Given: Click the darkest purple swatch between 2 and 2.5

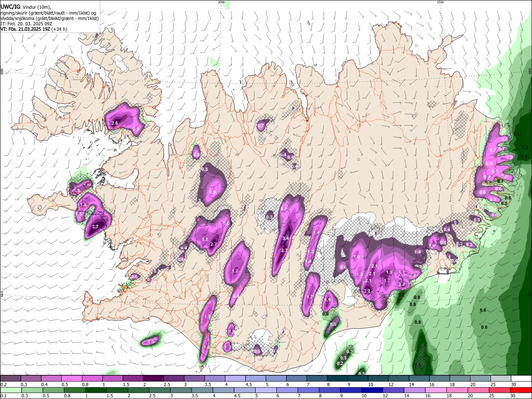Looking at the screenshot, I should (153, 379).
